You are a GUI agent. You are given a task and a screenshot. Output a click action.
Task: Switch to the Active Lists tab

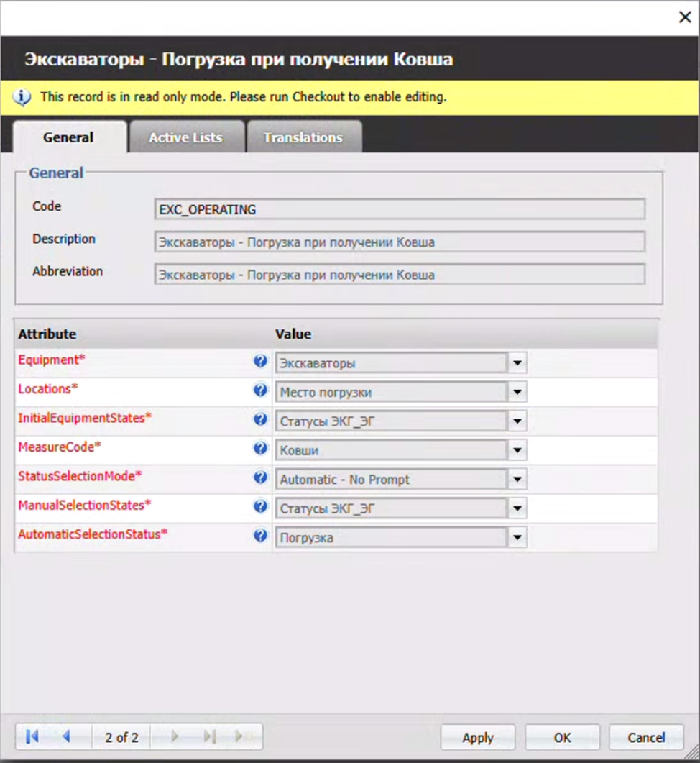(185, 137)
